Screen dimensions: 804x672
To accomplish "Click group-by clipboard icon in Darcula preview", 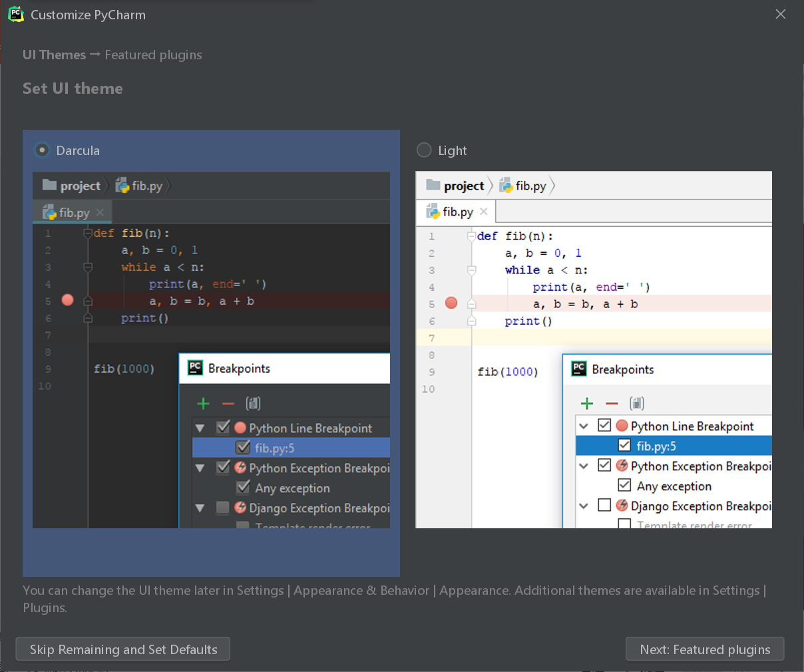I will pos(253,403).
